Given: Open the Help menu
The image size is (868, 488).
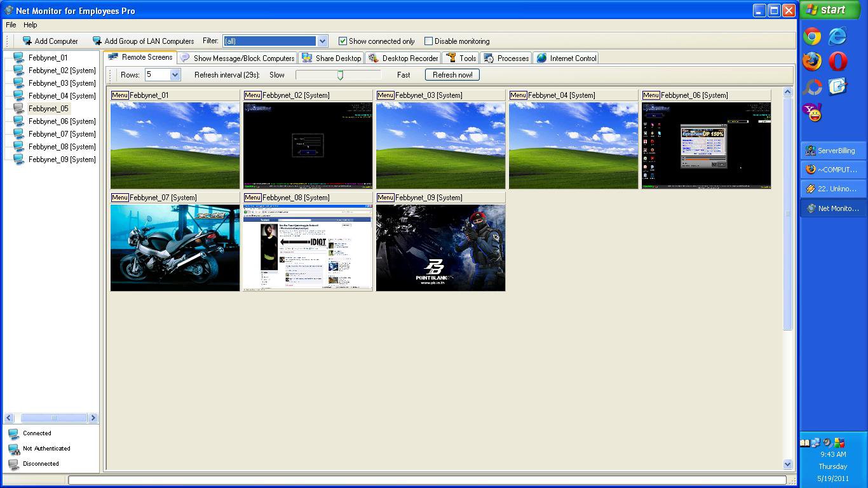Looking at the screenshot, I should (x=30, y=25).
